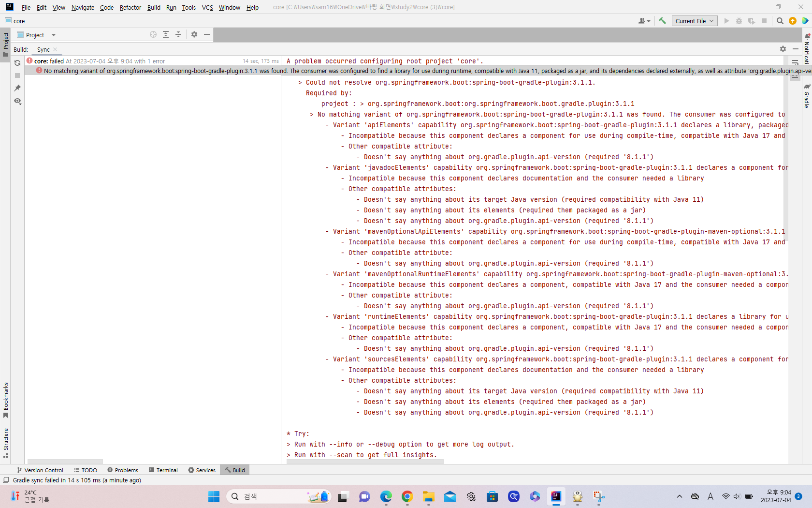
Task: Open the File menu
Action: coord(26,7)
